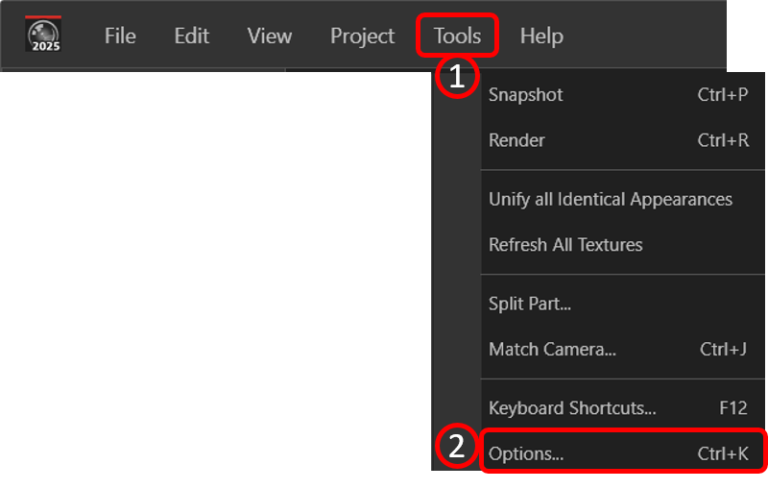
Task: Click the F12 shortcut label beside Keyboard Shortcuts
Action: (733, 408)
